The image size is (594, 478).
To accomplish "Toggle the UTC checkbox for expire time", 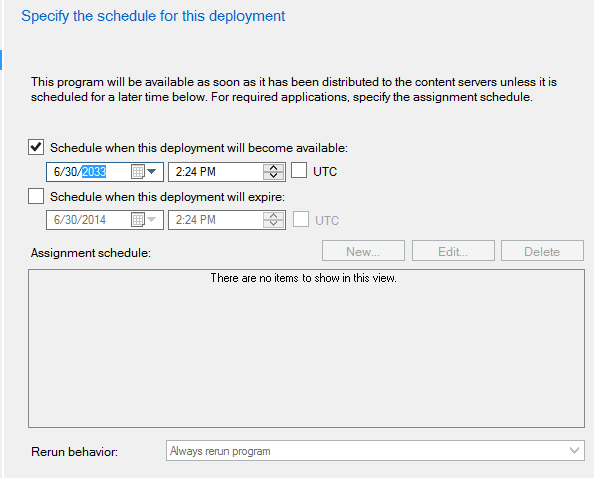I will (301, 219).
